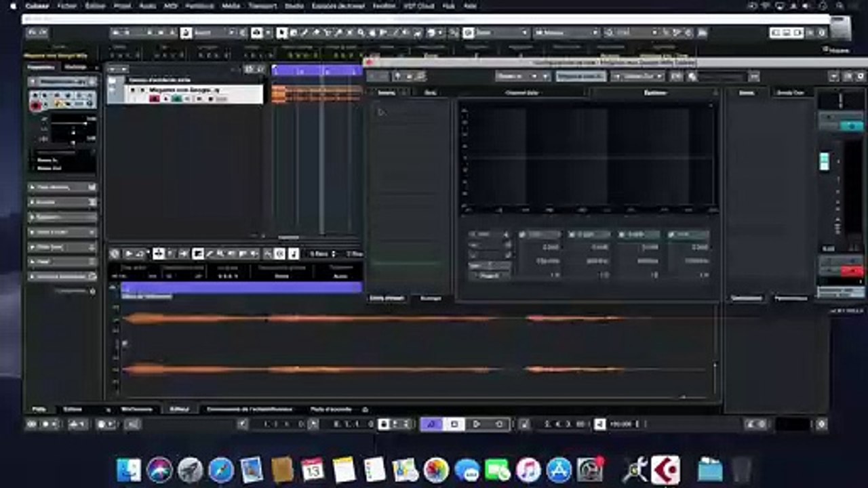
Task: Click the purple ruler in the sample editor
Action: click(x=242, y=287)
